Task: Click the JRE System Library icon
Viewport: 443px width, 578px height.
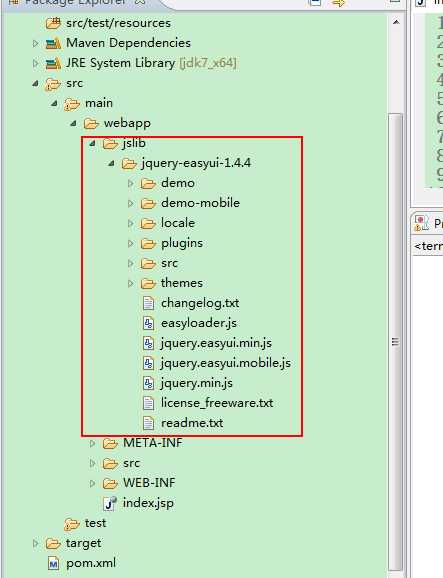Action: click(x=53, y=63)
